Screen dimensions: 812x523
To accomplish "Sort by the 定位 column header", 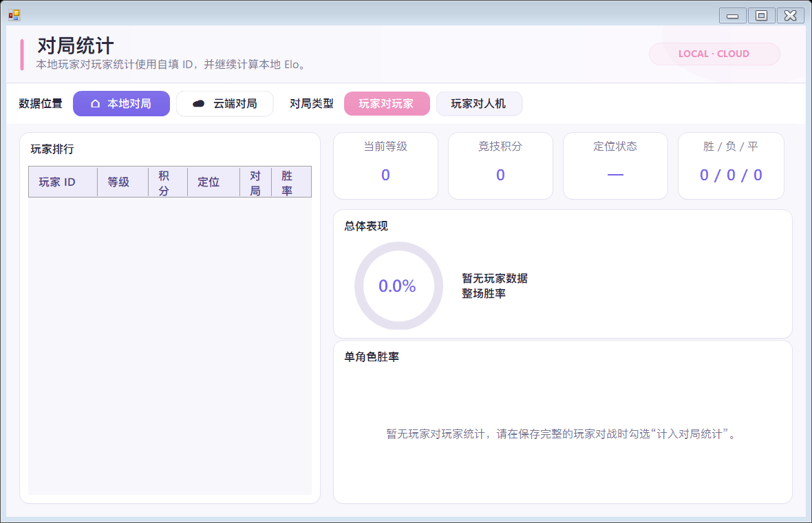I will tap(213, 182).
